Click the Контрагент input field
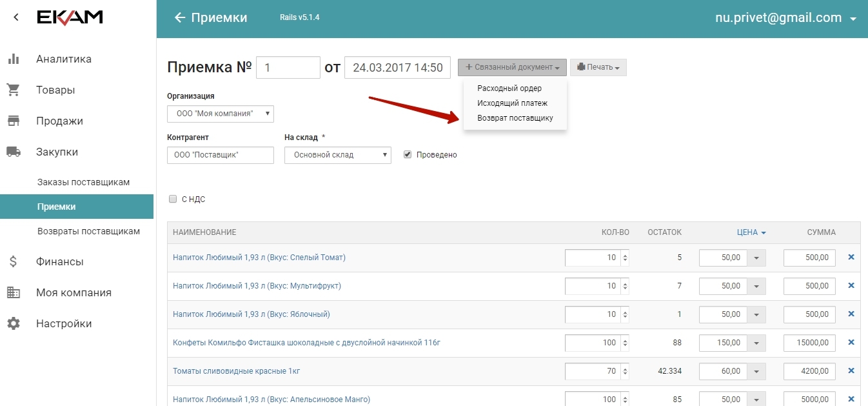Image resolution: width=868 pixels, height=406 pixels. click(x=220, y=156)
